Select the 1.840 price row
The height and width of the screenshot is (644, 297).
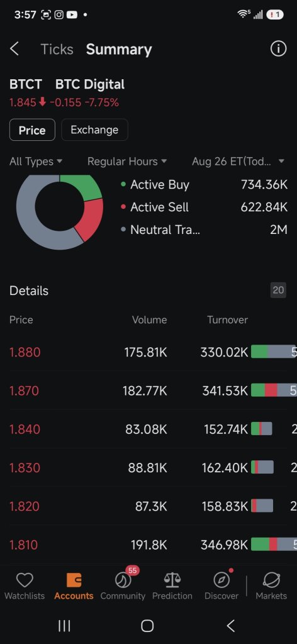point(148,429)
